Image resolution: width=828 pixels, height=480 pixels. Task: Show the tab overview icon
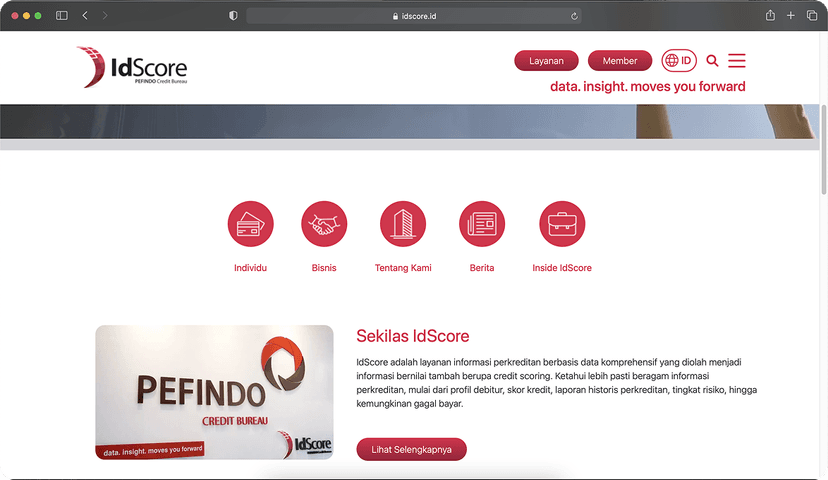(x=812, y=15)
